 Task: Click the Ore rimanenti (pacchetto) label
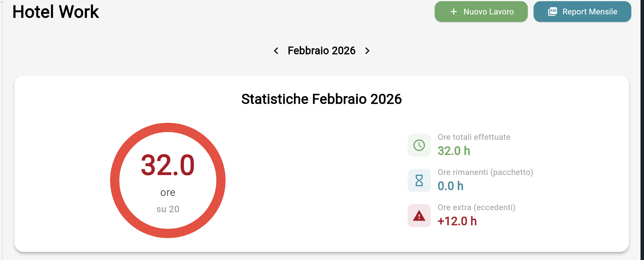tap(485, 172)
